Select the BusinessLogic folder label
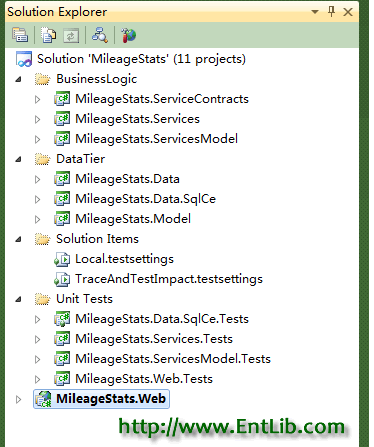Viewport: 374px width, 447px height. [x=97, y=79]
